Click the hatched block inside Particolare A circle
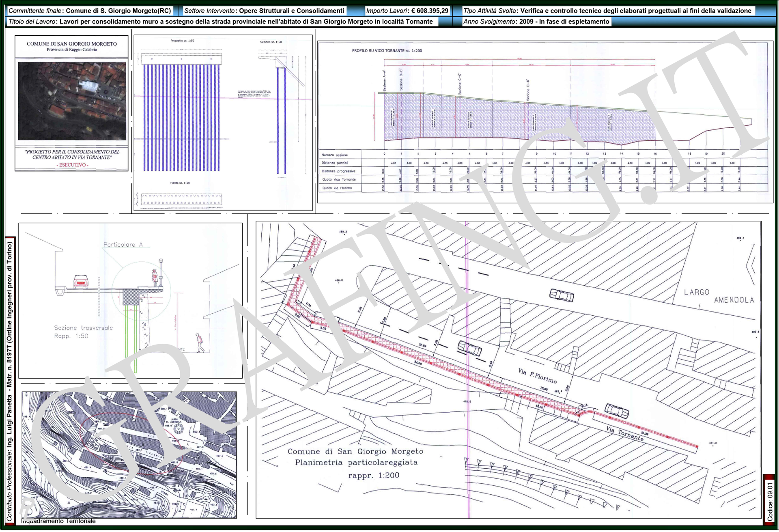The width and height of the screenshot is (779, 532). [131, 296]
